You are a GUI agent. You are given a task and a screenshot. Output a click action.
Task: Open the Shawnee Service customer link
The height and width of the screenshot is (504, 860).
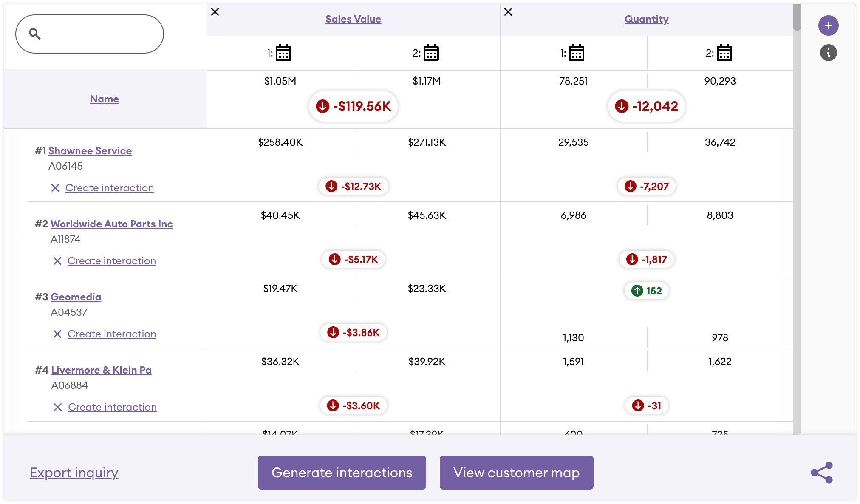pos(90,151)
